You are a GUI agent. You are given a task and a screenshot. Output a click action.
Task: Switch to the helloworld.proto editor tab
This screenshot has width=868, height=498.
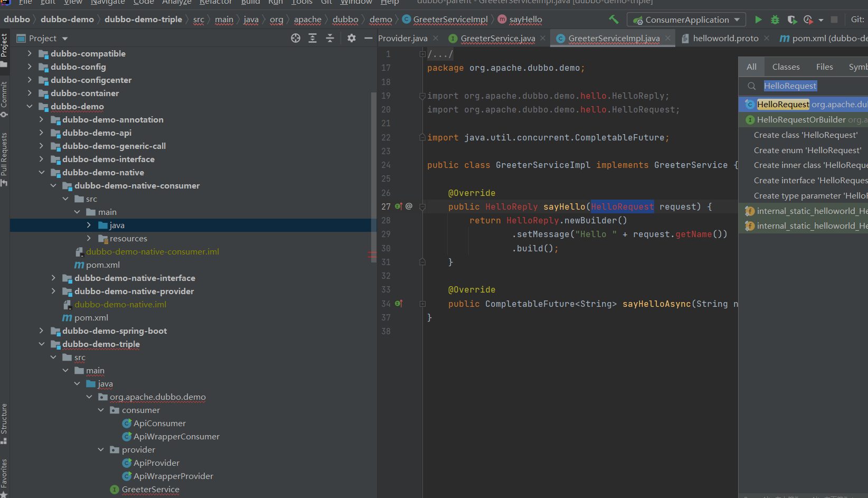point(725,38)
